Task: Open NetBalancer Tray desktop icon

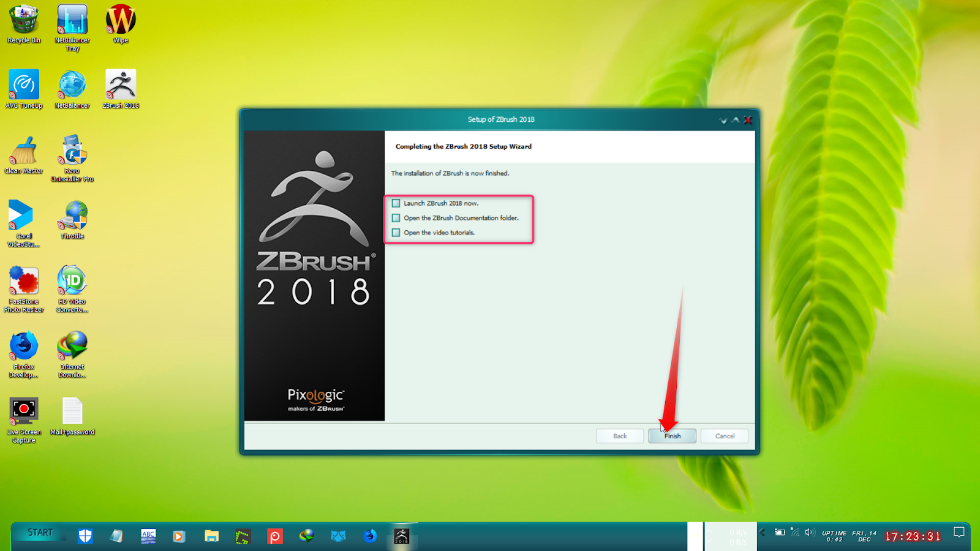Action: 72,28
